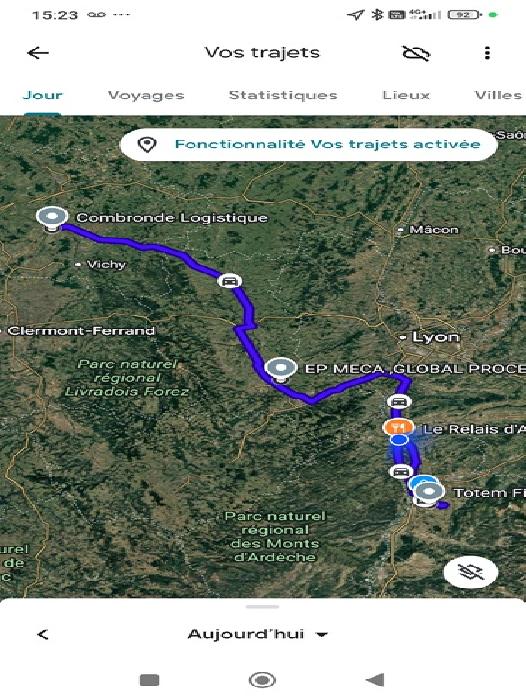Select the Combronde Logistique place marker
This screenshot has height=700, width=526.
click(52, 219)
